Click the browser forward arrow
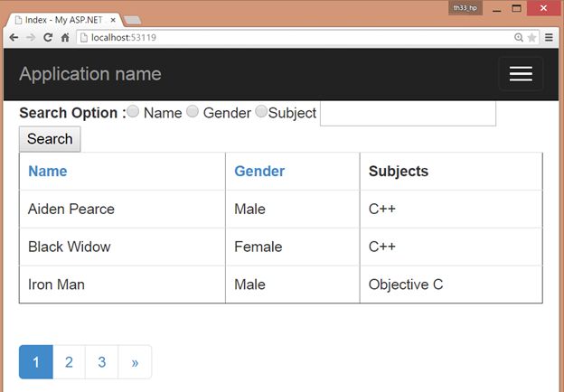The height and width of the screenshot is (392, 564). point(30,37)
